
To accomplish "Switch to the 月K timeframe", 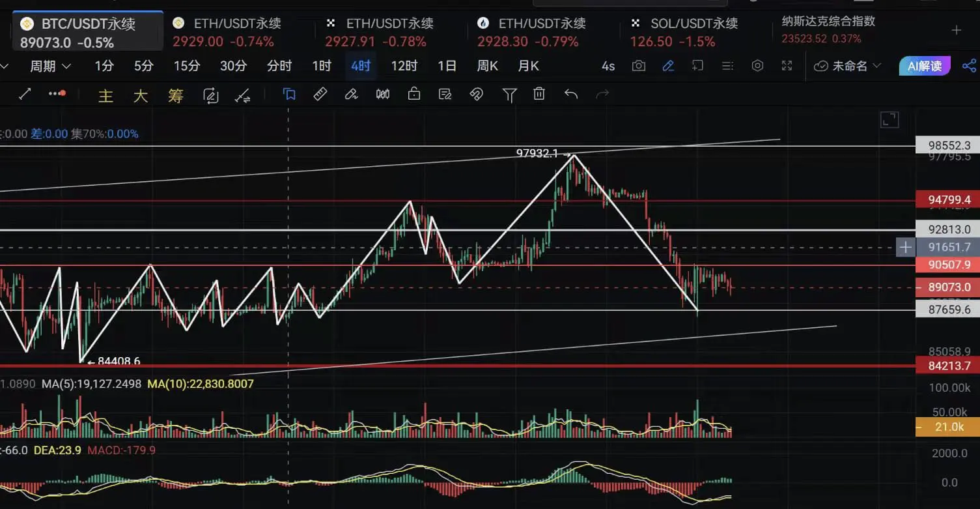I will pos(529,66).
